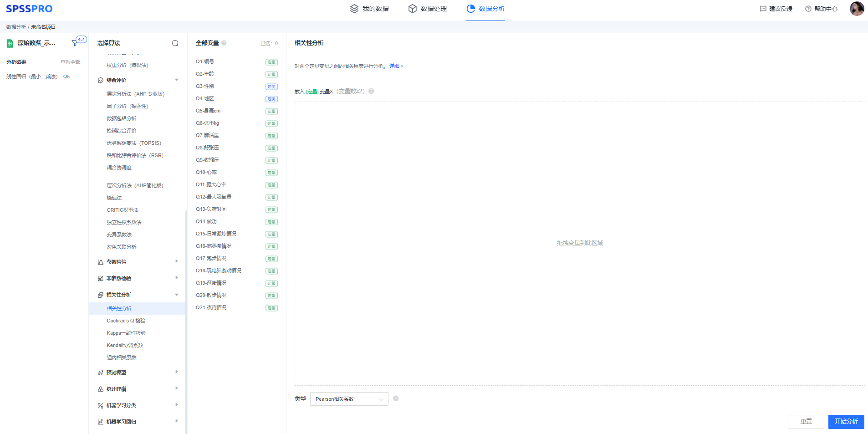868x434 pixels.
Task: Click the 相关性分析 category icon
Action: (101, 295)
